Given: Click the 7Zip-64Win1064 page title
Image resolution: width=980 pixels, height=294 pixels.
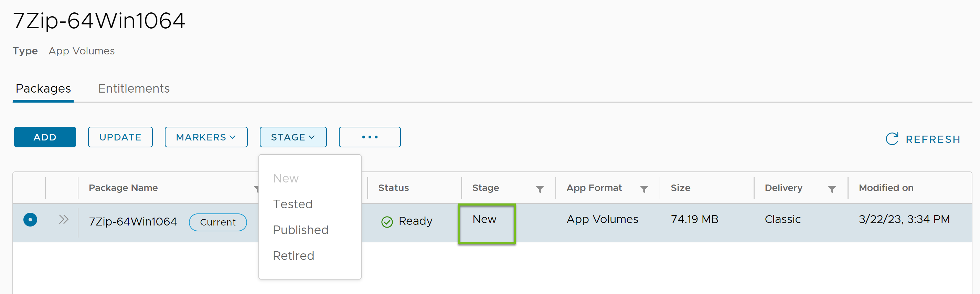Looking at the screenshot, I should point(99,21).
